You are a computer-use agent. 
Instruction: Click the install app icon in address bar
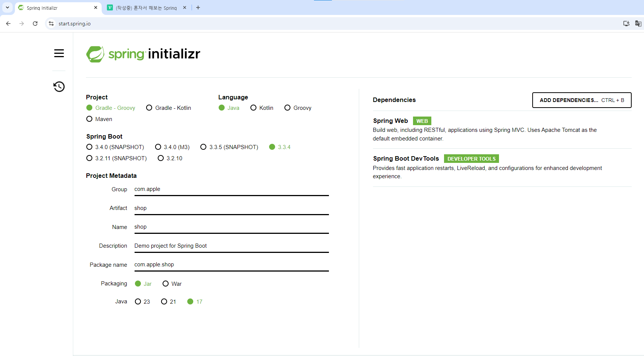point(626,24)
